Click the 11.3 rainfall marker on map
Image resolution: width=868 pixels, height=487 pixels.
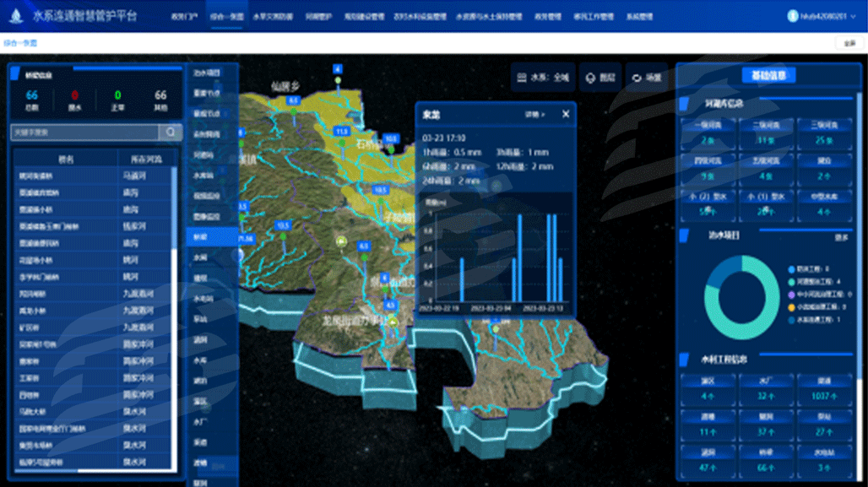point(342,132)
